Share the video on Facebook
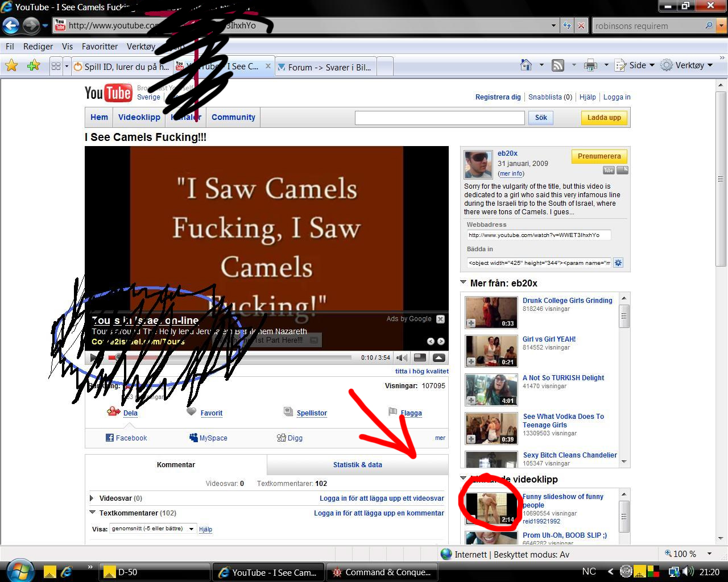This screenshot has height=582, width=728. (x=126, y=438)
